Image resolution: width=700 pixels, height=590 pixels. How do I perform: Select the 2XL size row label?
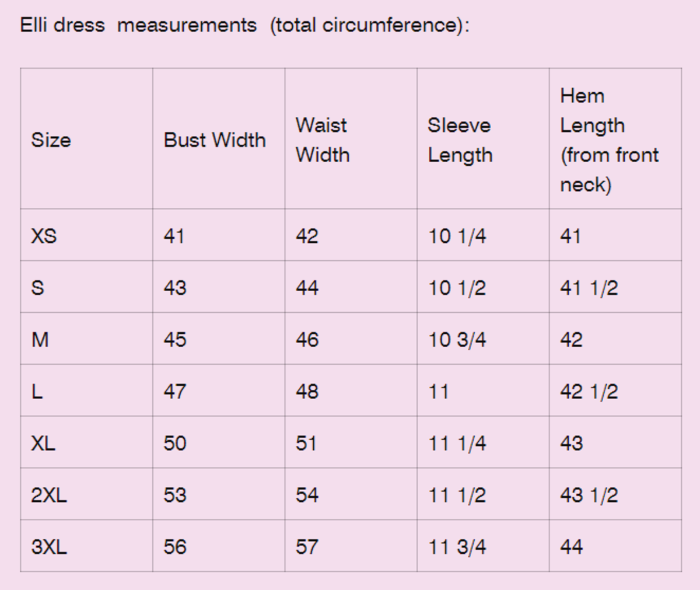49,495
